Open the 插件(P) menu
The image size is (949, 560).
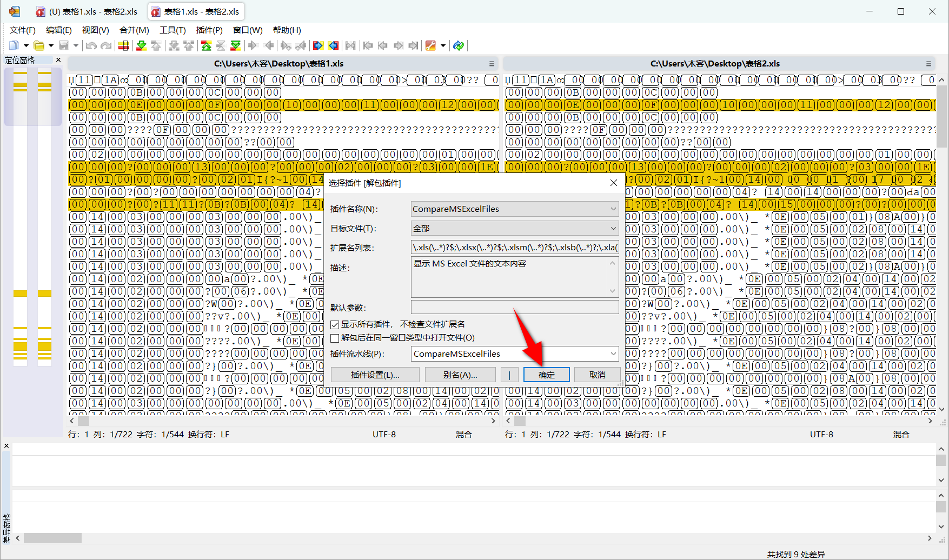pyautogui.click(x=209, y=30)
